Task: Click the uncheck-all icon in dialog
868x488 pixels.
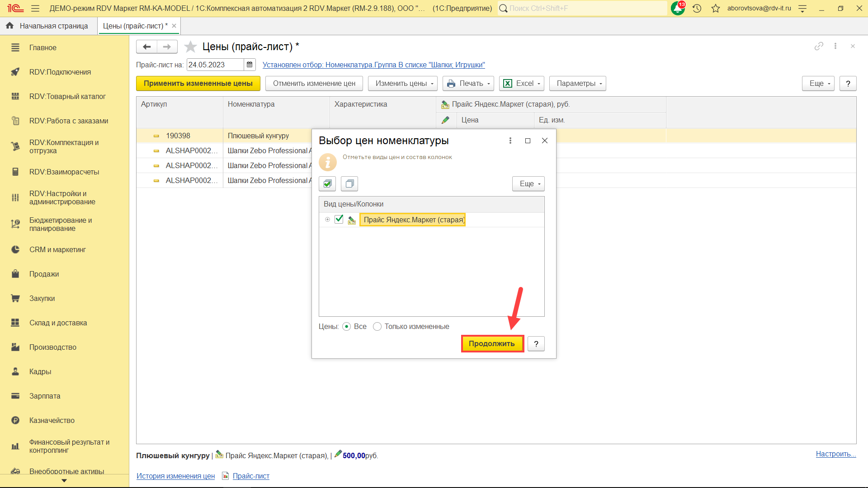Action: (349, 184)
